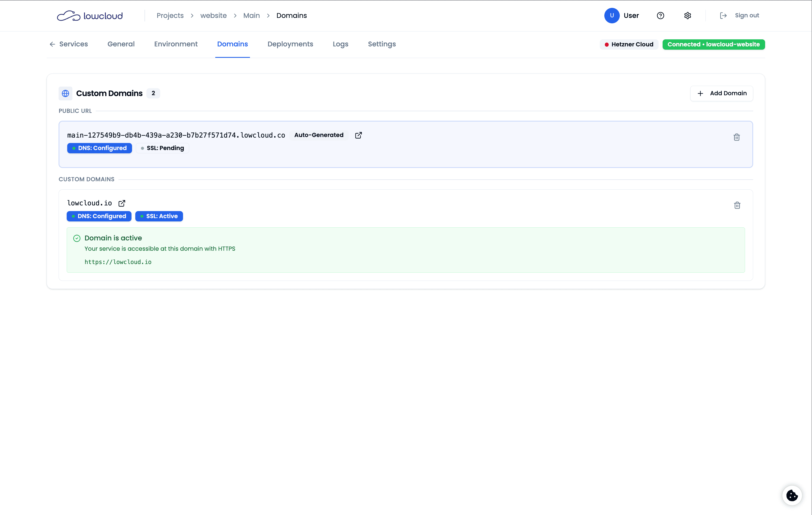Screen dimensions: 812x515
Task: Click the Hetzner Cloud badge
Action: click(628, 44)
